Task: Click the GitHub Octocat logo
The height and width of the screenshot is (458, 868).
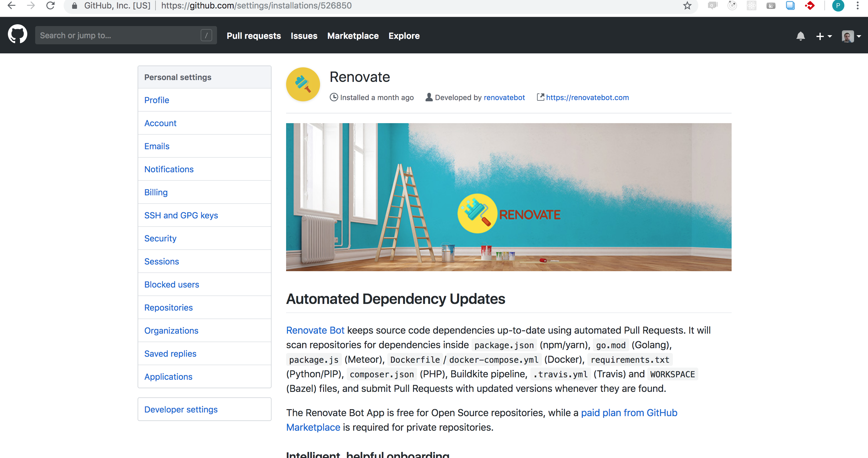Action: click(x=18, y=34)
